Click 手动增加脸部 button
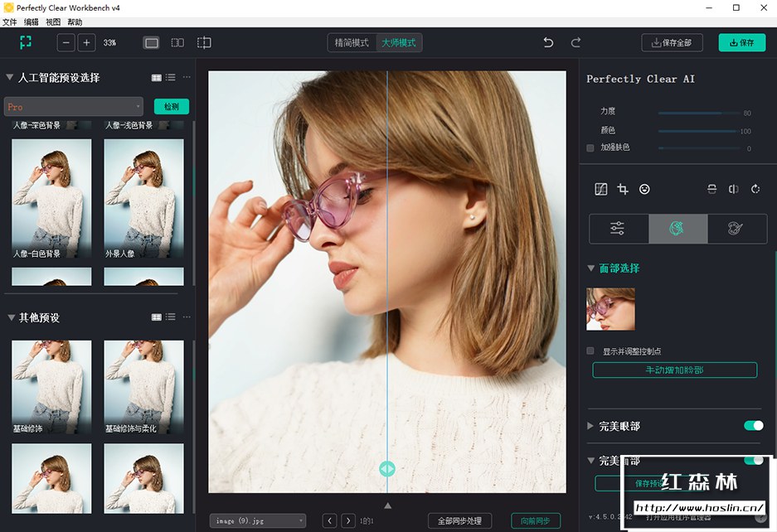 click(x=674, y=370)
